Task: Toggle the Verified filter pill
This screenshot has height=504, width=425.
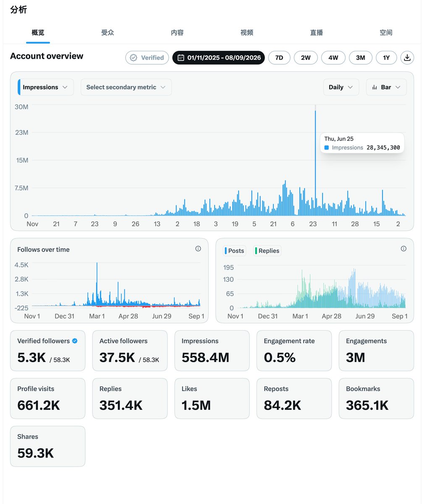Action: pyautogui.click(x=147, y=58)
